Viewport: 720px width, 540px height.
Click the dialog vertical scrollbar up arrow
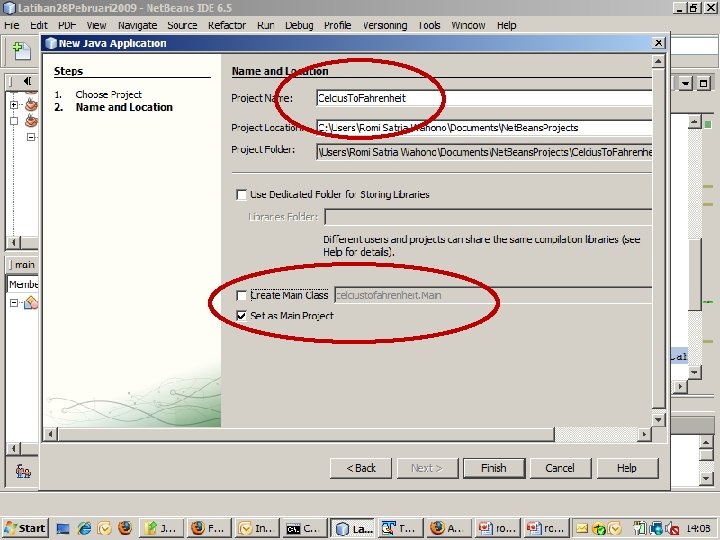(658, 61)
